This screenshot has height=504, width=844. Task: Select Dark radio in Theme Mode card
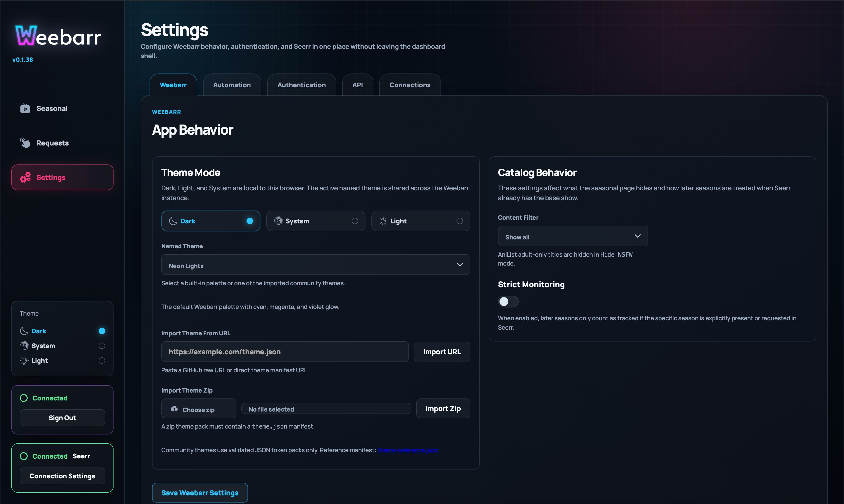point(249,221)
